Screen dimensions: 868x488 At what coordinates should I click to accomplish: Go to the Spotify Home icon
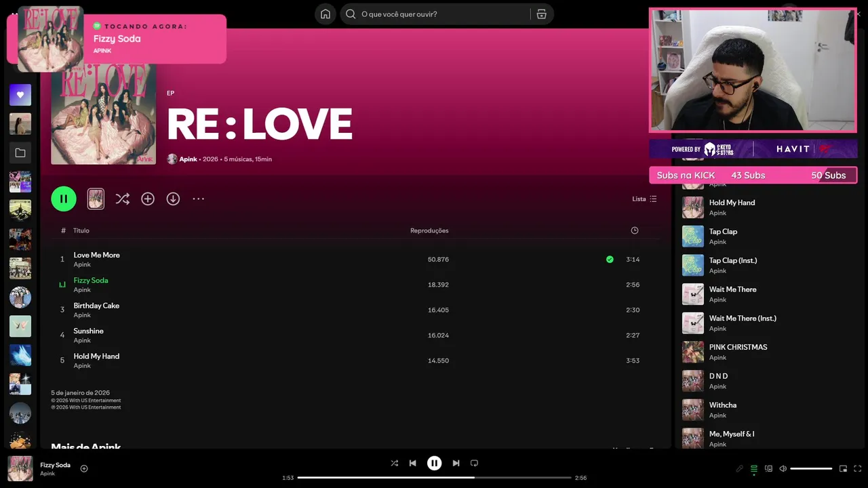[325, 14]
